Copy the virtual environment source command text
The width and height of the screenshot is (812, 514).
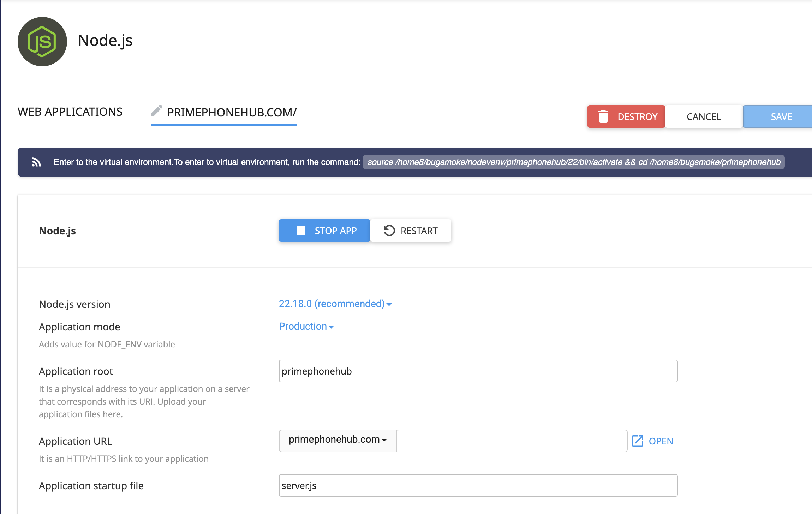(574, 162)
